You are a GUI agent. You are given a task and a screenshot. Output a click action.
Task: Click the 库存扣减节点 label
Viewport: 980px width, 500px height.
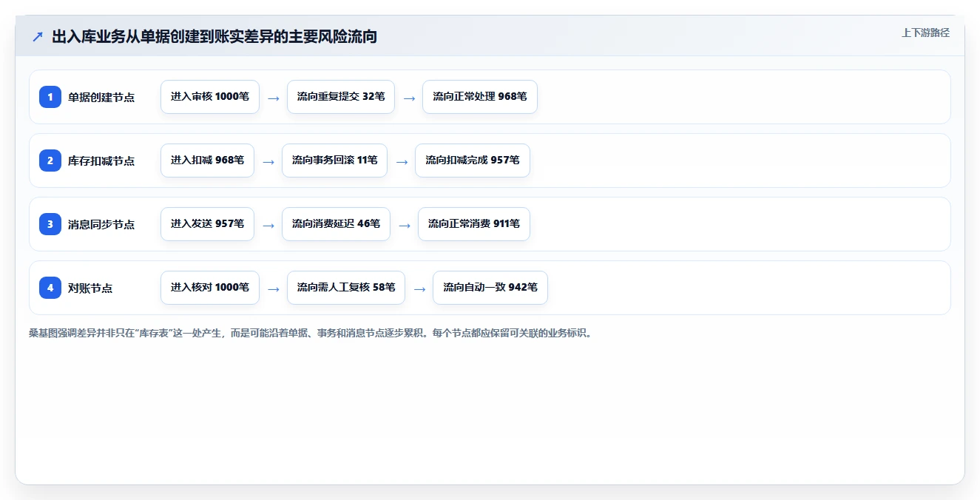[x=101, y=161]
